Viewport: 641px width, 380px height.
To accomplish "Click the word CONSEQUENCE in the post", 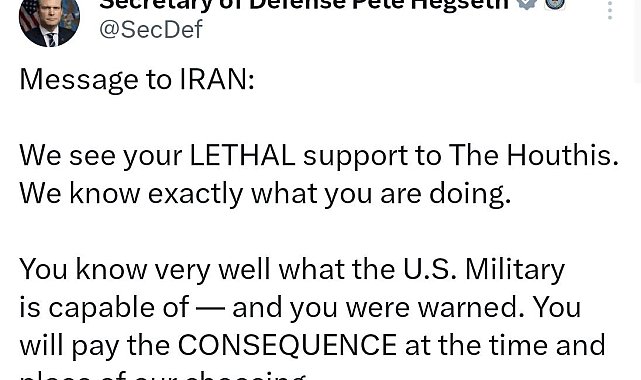I will (x=287, y=345).
